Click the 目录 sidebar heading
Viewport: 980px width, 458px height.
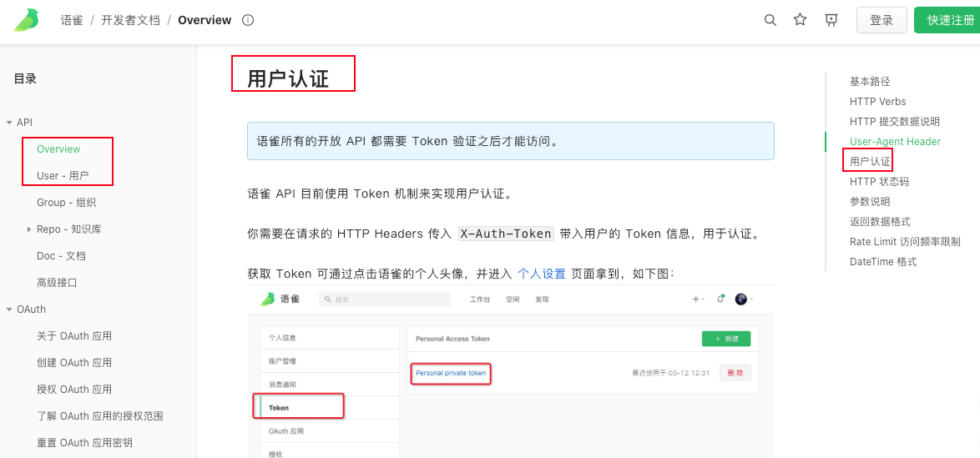coord(25,78)
